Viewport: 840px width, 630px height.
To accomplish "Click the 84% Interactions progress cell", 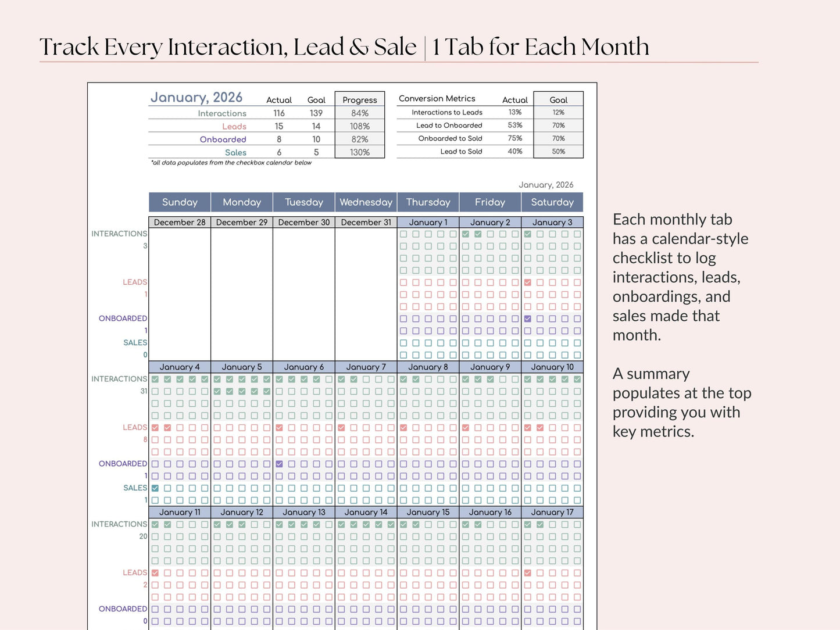I will (x=360, y=113).
